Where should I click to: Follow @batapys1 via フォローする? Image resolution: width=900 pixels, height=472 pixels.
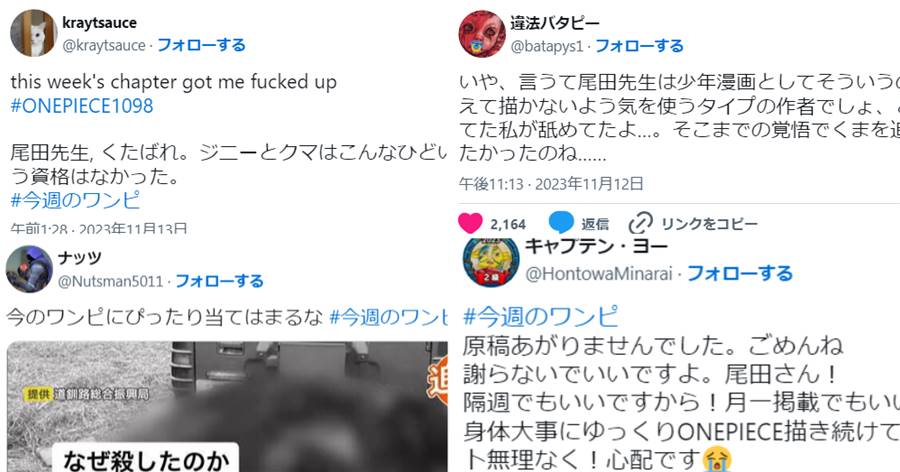click(639, 45)
